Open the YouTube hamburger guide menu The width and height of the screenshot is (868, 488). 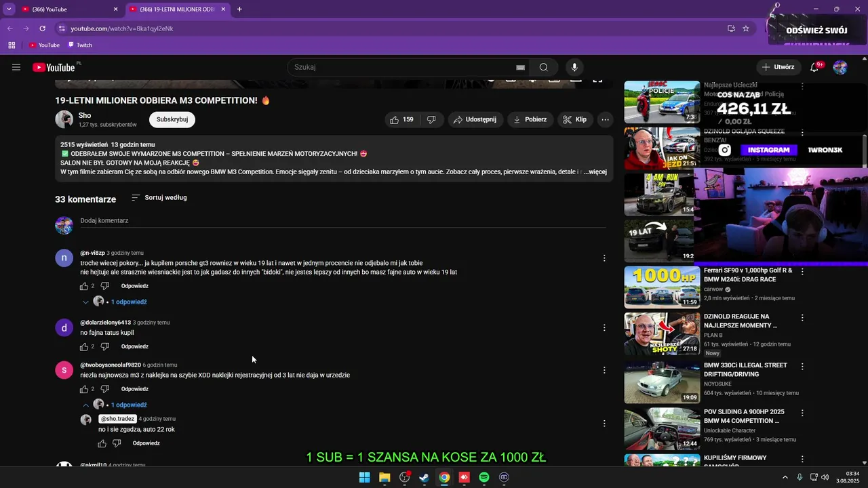pyautogui.click(x=16, y=67)
